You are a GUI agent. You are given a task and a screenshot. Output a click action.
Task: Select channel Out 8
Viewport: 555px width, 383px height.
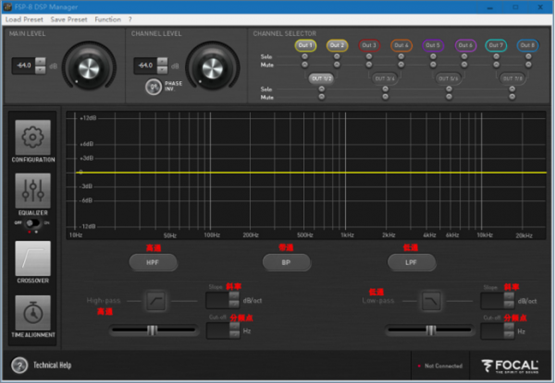(x=527, y=45)
